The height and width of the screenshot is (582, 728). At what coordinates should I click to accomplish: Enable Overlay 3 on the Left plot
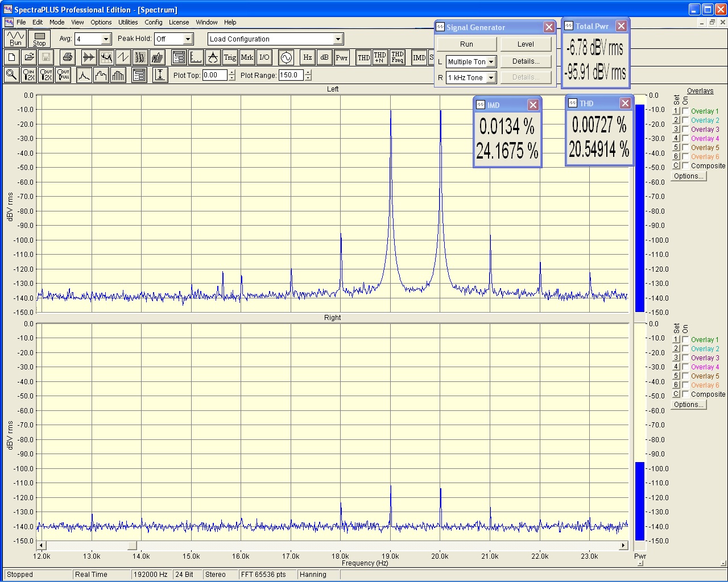[686, 130]
